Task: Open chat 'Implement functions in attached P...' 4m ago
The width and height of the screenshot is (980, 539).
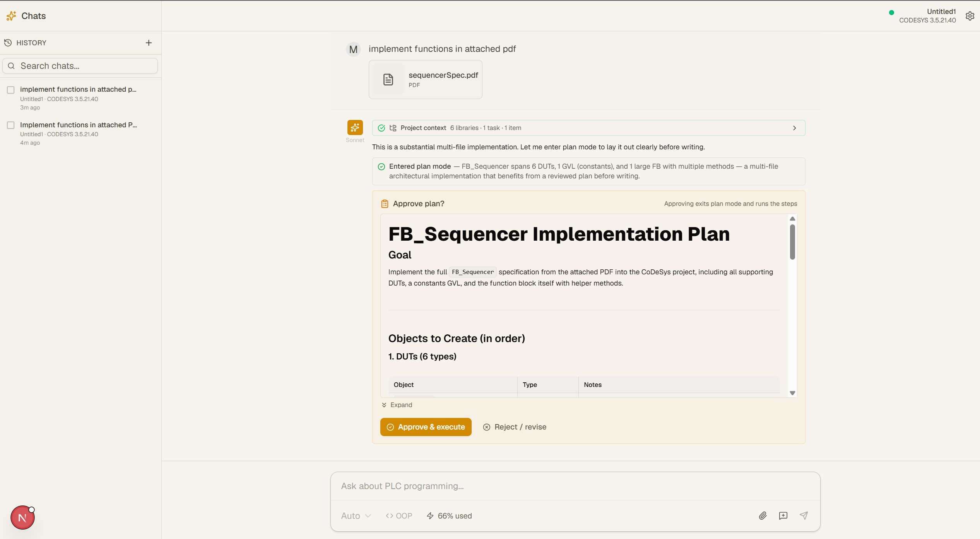Action: tap(80, 133)
